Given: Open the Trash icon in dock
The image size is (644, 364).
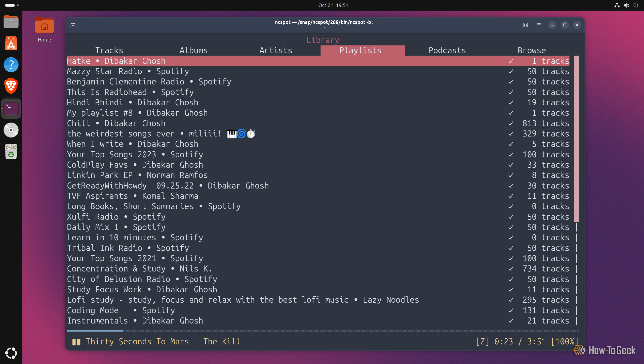Looking at the screenshot, I should click(x=11, y=152).
